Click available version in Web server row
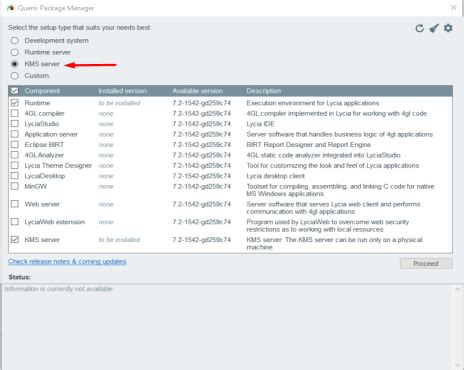Image resolution: width=464 pixels, height=370 pixels. (201, 204)
